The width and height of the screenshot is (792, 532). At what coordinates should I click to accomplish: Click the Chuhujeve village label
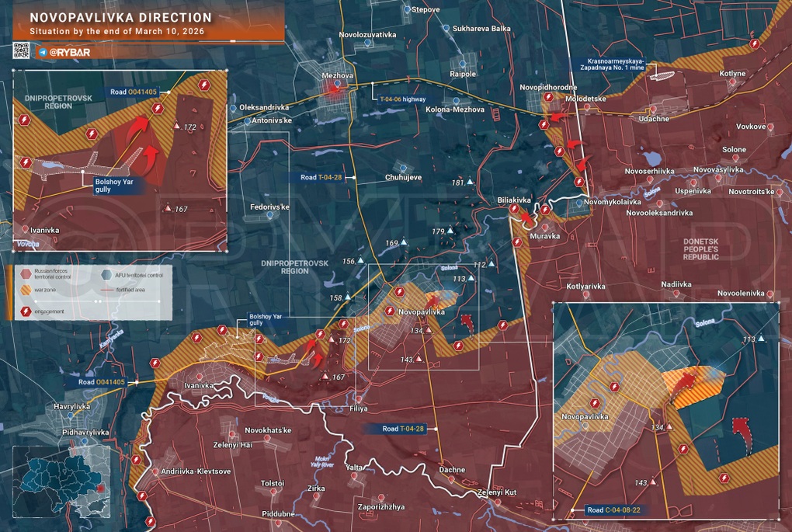coord(403,177)
